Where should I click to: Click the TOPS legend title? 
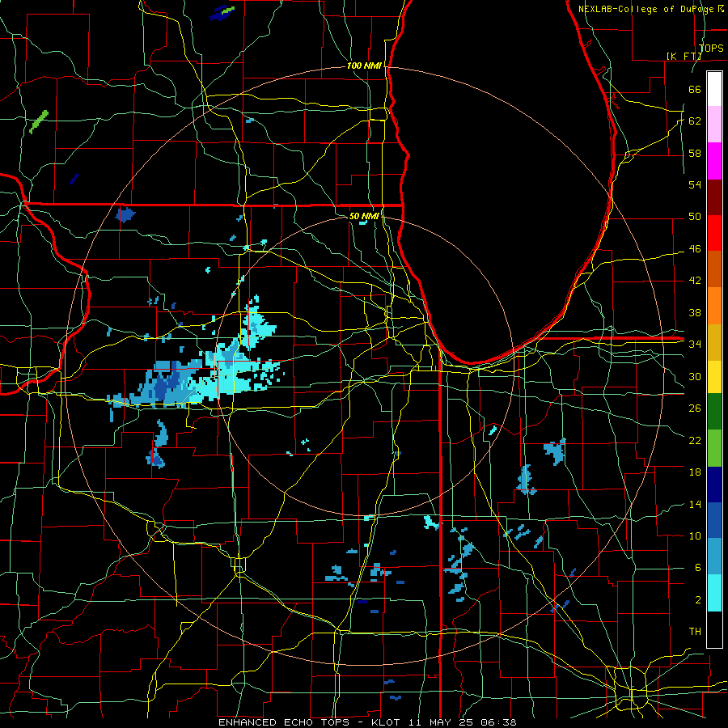[711, 48]
